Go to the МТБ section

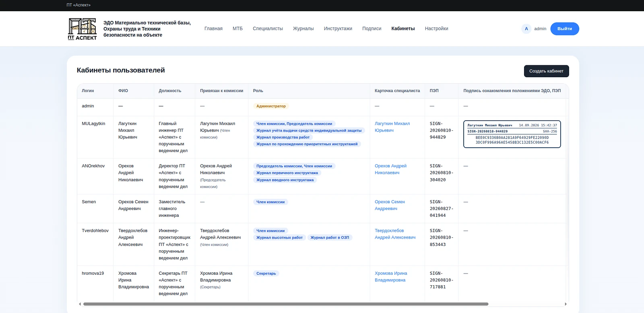tap(237, 29)
